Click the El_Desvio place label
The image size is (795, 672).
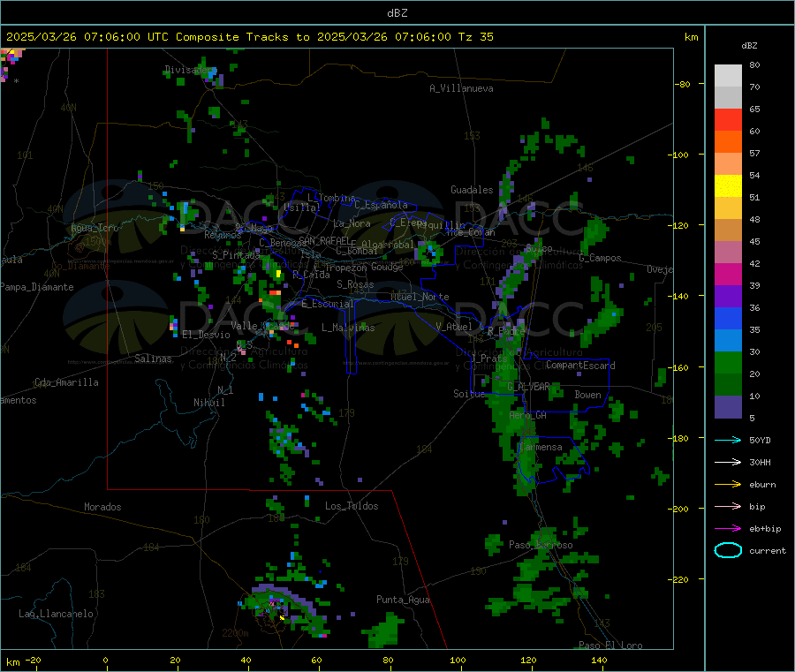click(x=206, y=335)
